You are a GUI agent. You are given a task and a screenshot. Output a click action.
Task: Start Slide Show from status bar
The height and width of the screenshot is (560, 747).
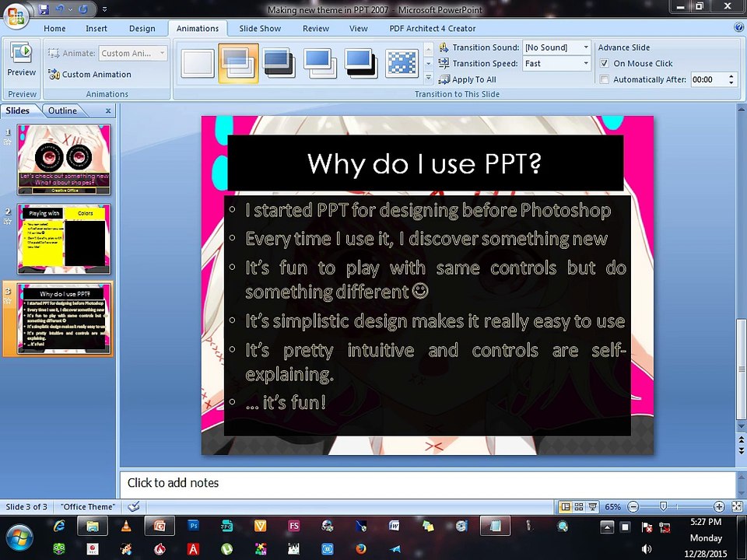593,506
